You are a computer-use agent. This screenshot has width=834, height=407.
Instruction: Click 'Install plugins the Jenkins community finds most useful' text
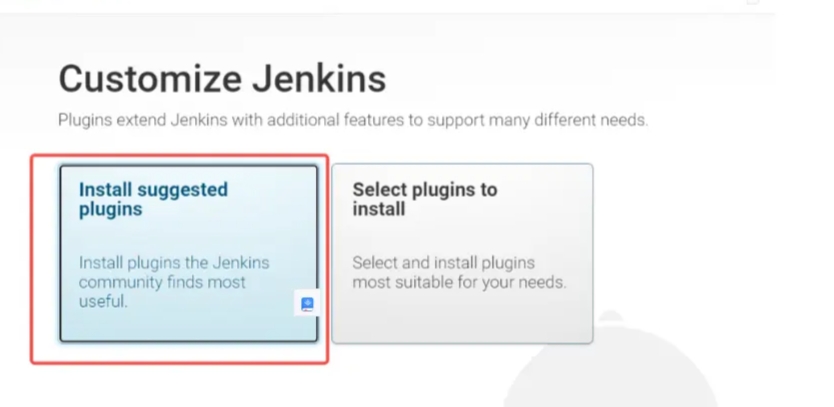pos(174,282)
